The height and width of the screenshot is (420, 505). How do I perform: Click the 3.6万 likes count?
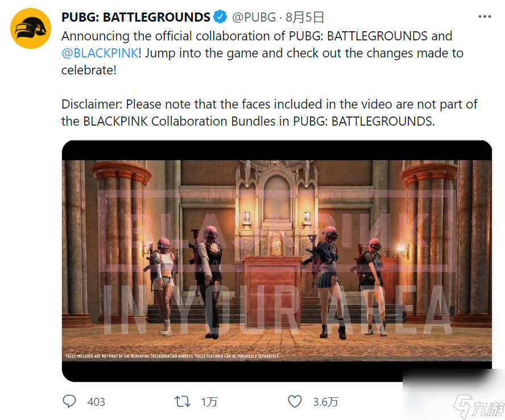click(326, 402)
